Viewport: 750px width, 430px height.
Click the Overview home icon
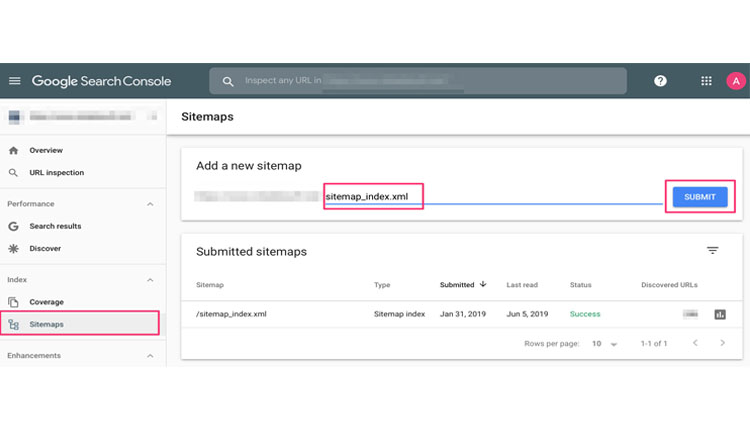click(13, 150)
